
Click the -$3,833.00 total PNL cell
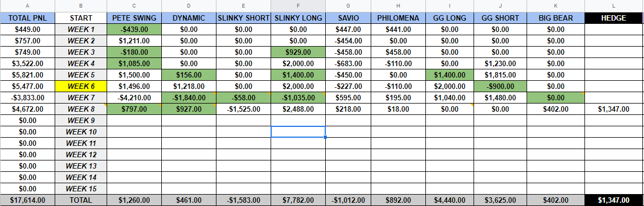[x=28, y=98]
